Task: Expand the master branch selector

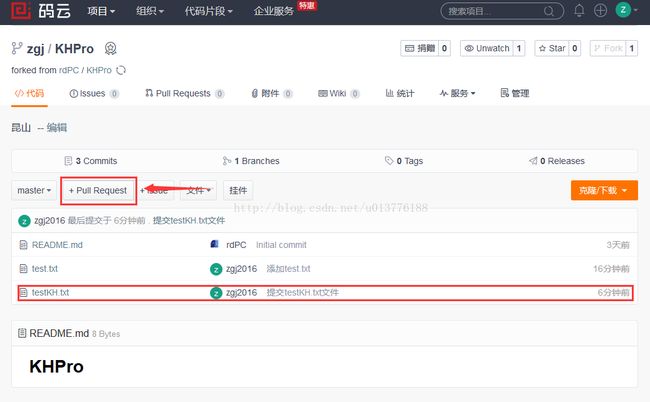Action: point(34,191)
